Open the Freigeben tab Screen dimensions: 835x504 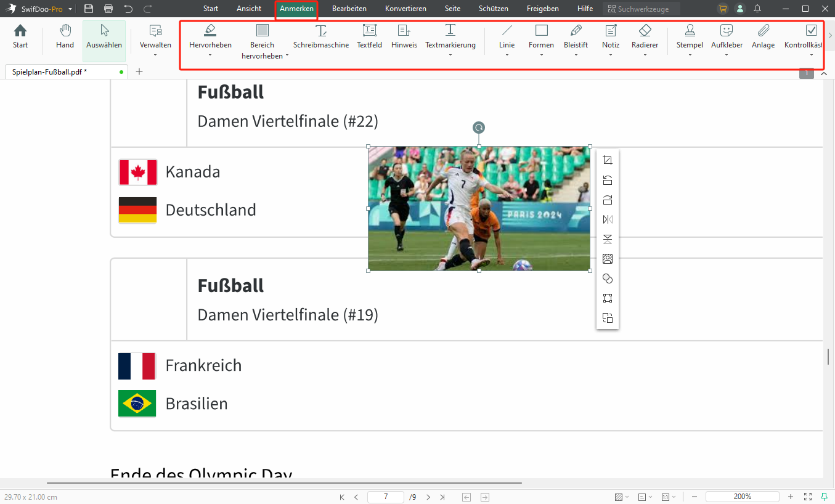click(543, 9)
